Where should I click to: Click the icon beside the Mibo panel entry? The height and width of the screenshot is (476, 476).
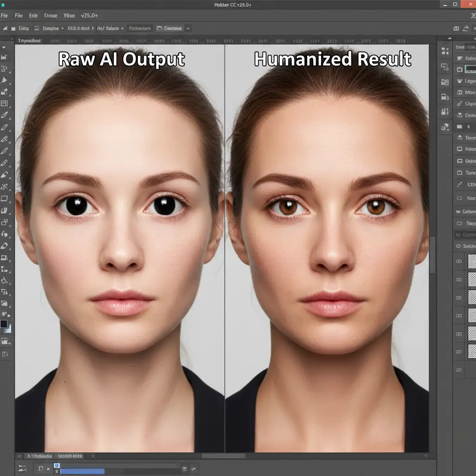pyautogui.click(x=460, y=93)
